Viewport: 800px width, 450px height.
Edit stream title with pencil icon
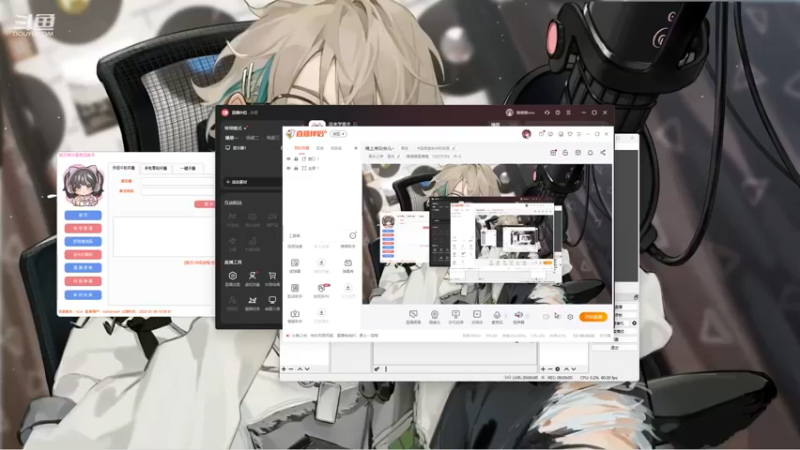point(454,148)
